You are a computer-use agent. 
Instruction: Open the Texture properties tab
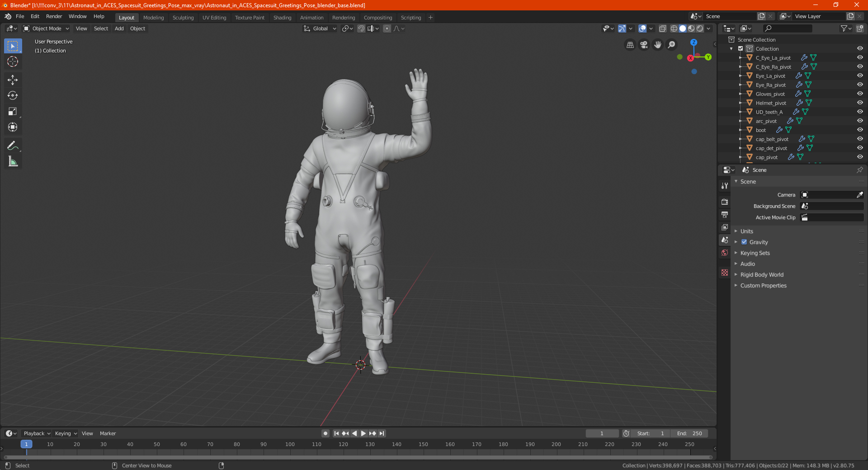coord(725,273)
